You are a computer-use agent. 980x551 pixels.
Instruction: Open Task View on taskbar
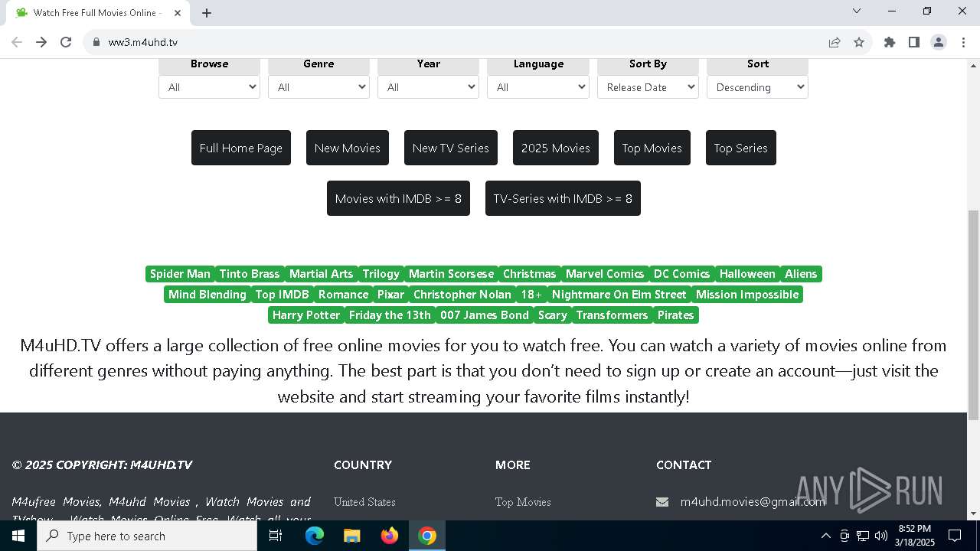(276, 536)
